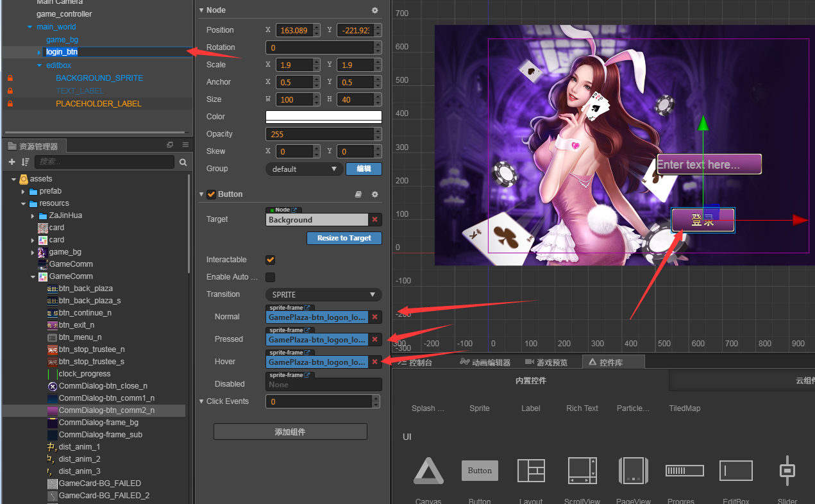815x504 pixels.
Task: Expand the prefab folder
Action: 24,191
